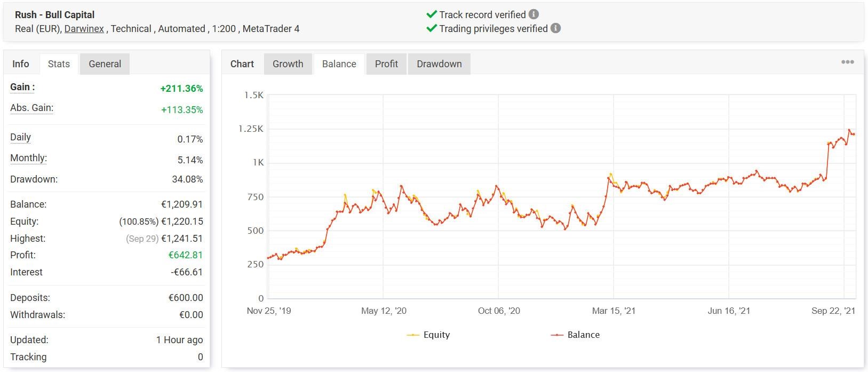Screen dimensions: 868x372
Task: Click the Daily label
Action: [x=20, y=137]
